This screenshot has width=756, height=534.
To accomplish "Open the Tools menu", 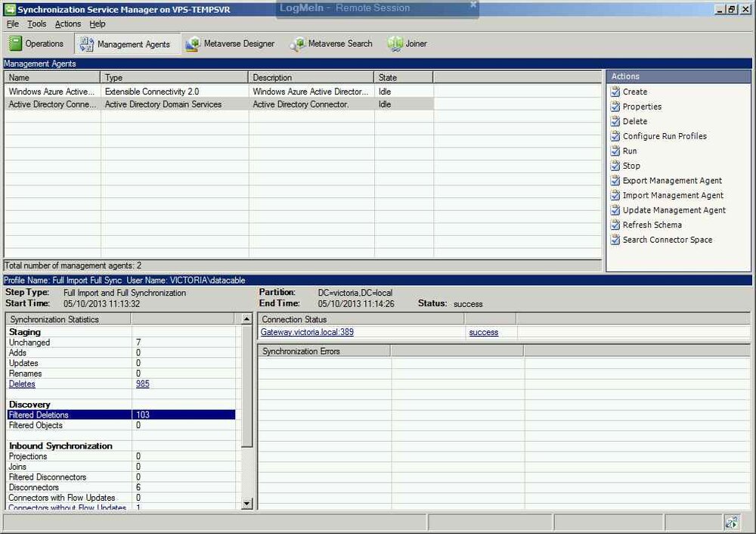I will coord(36,23).
